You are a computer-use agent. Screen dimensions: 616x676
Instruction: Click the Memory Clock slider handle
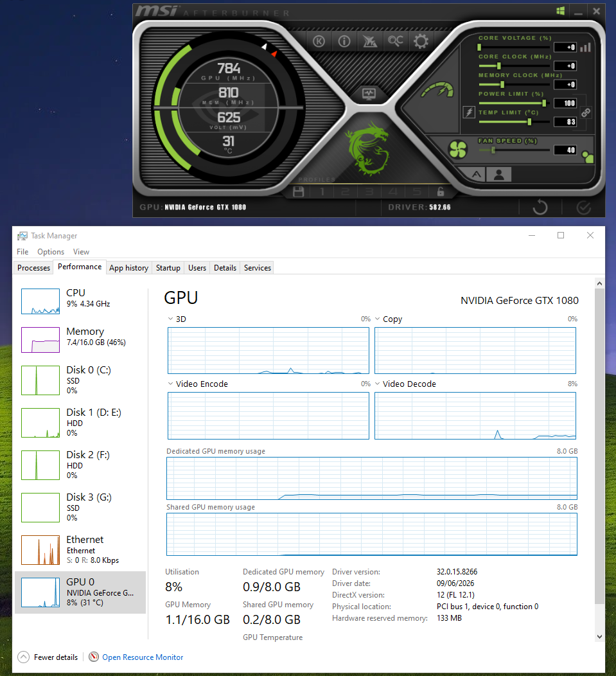tap(502, 85)
